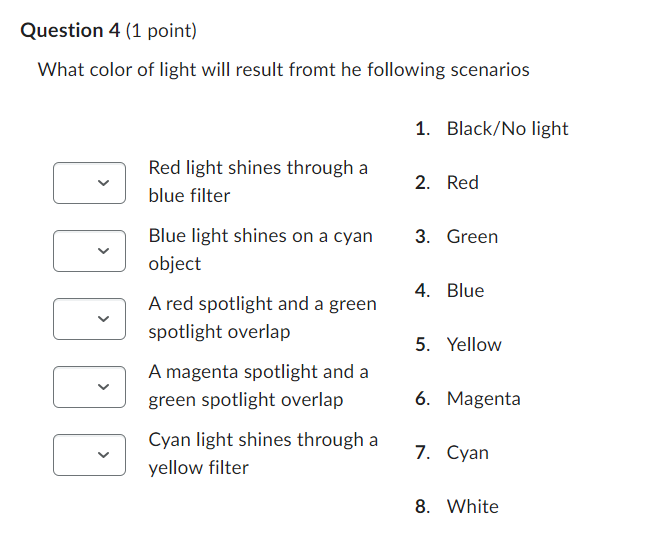Click the 'Blue' answer option
Image resolution: width=649 pixels, height=542 pixels.
[x=465, y=290]
